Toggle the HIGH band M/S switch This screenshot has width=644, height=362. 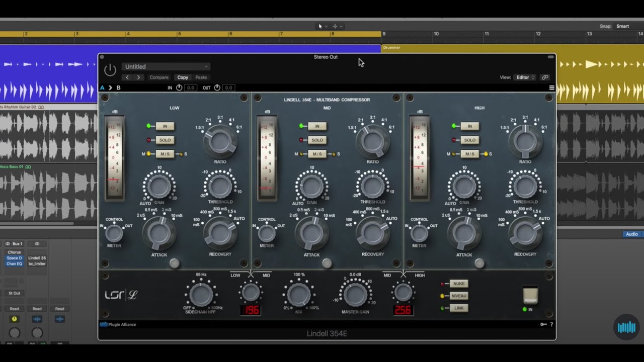469,154
